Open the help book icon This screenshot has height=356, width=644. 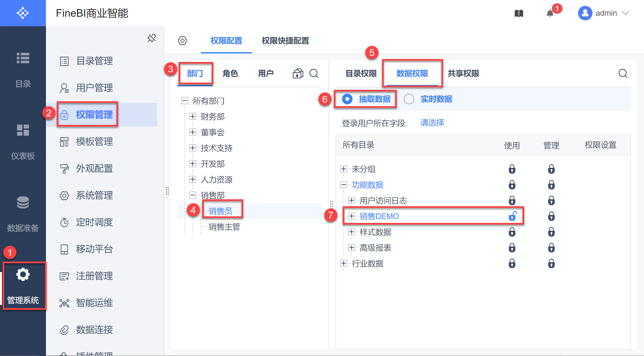[x=519, y=13]
